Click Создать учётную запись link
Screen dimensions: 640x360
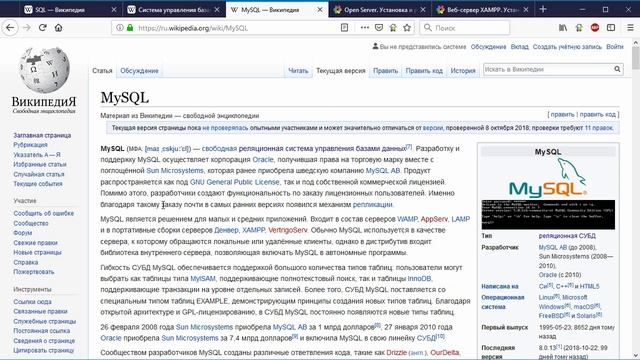(567, 47)
